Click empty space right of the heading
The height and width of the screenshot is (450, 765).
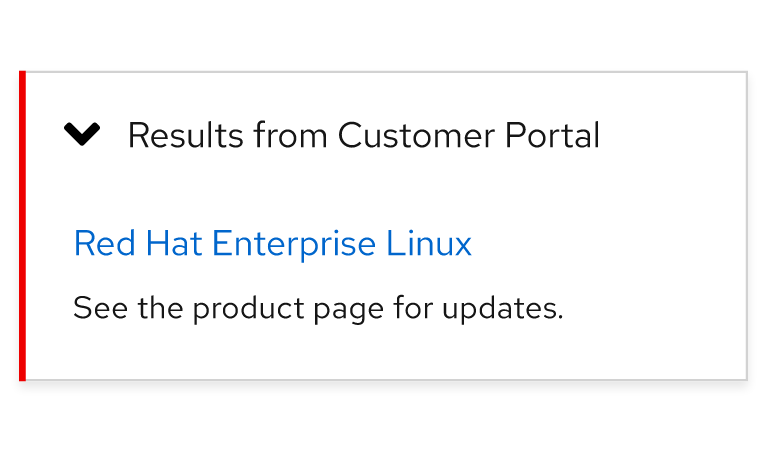coord(670,135)
